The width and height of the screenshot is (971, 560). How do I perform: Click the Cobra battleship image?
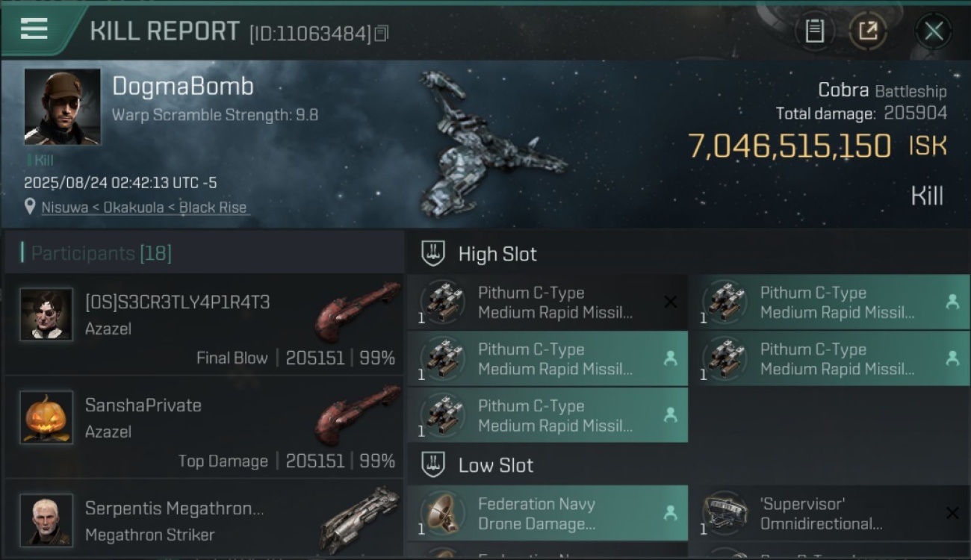pos(489,143)
